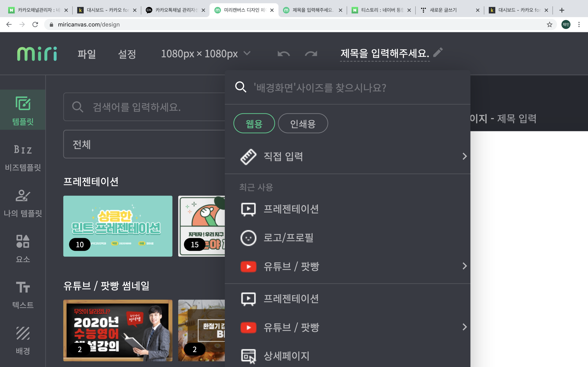Switch to 인쇄용 size option
Screen dimensions: 588x367
click(303, 124)
